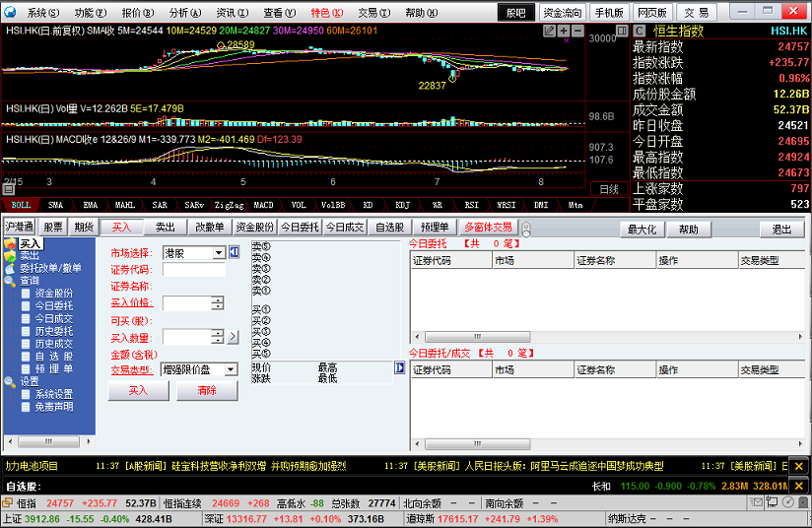Click the 委托改单/撤单 icon in sidebar
This screenshot has height=528, width=812.
point(10,268)
